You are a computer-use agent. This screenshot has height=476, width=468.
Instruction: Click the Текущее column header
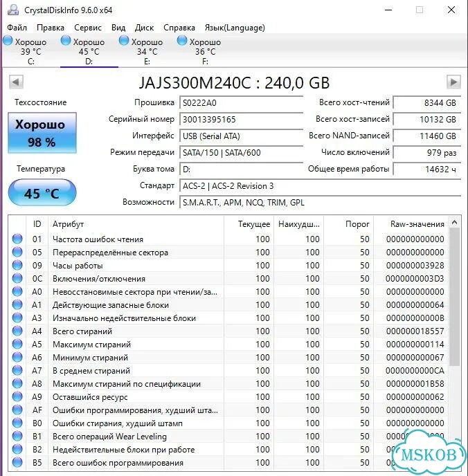tap(249, 224)
